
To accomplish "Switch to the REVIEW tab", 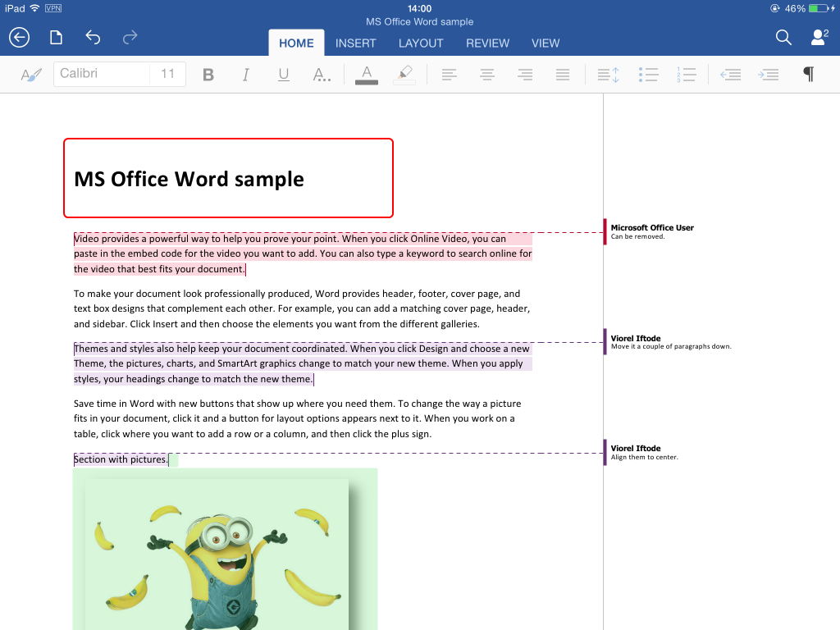I will click(487, 43).
